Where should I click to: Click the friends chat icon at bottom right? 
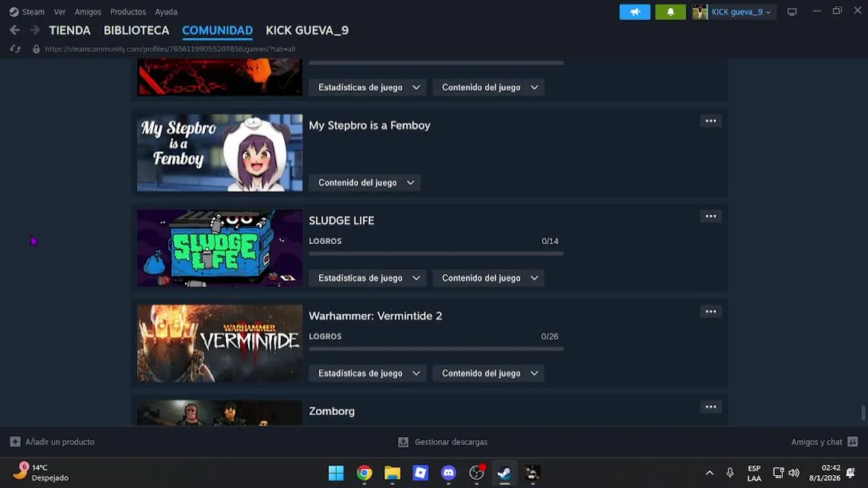tap(852, 442)
